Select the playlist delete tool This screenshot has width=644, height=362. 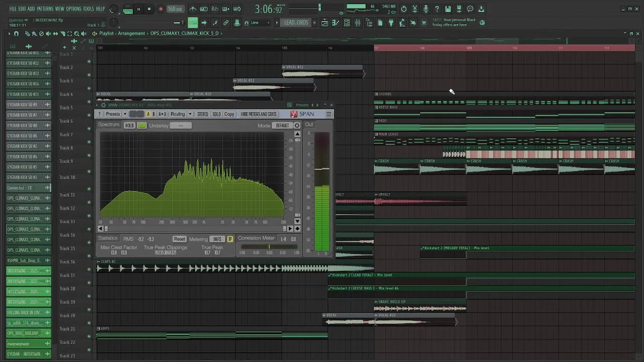pos(41,34)
